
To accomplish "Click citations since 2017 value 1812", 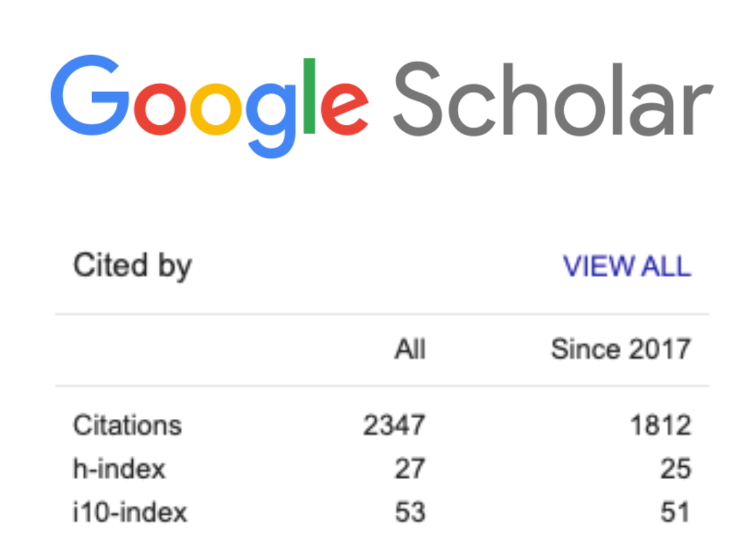I will (661, 425).
